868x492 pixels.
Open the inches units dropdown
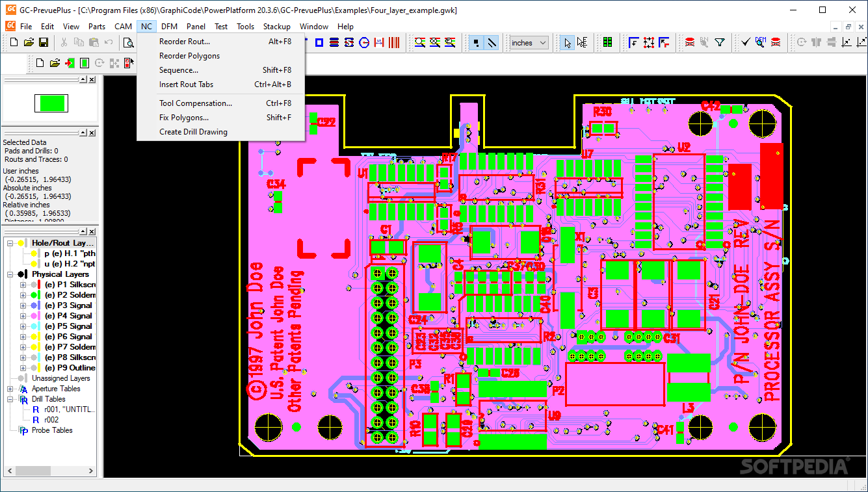(x=529, y=43)
